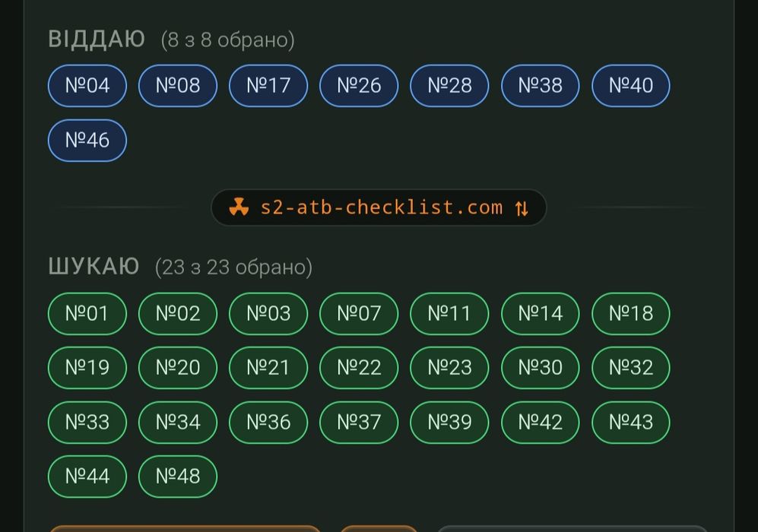758x532 pixels.
Task: Click the №42 chip
Action: (x=541, y=423)
